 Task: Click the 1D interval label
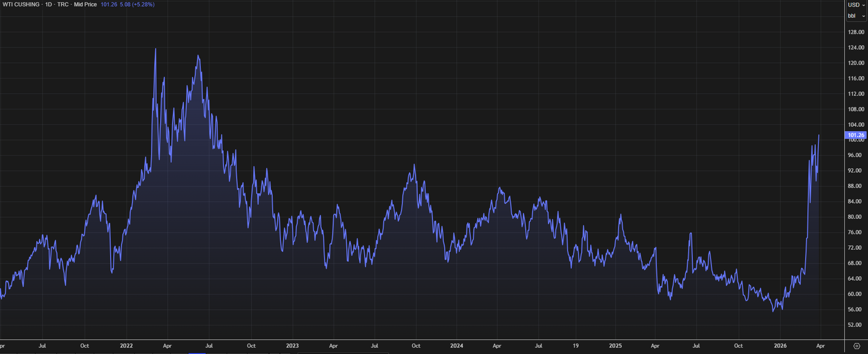48,4
